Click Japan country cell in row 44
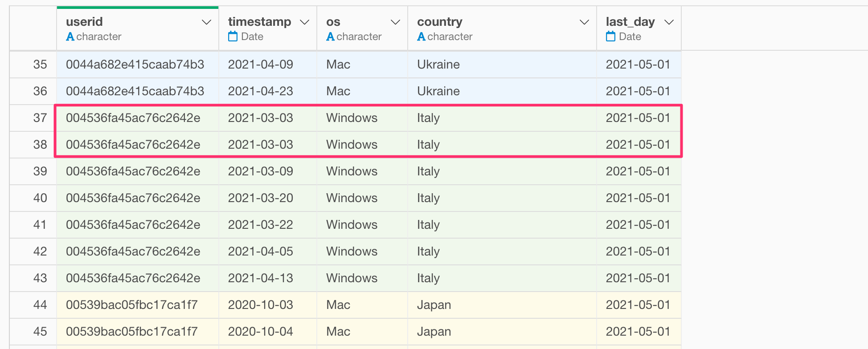The image size is (868, 349). pos(502,305)
